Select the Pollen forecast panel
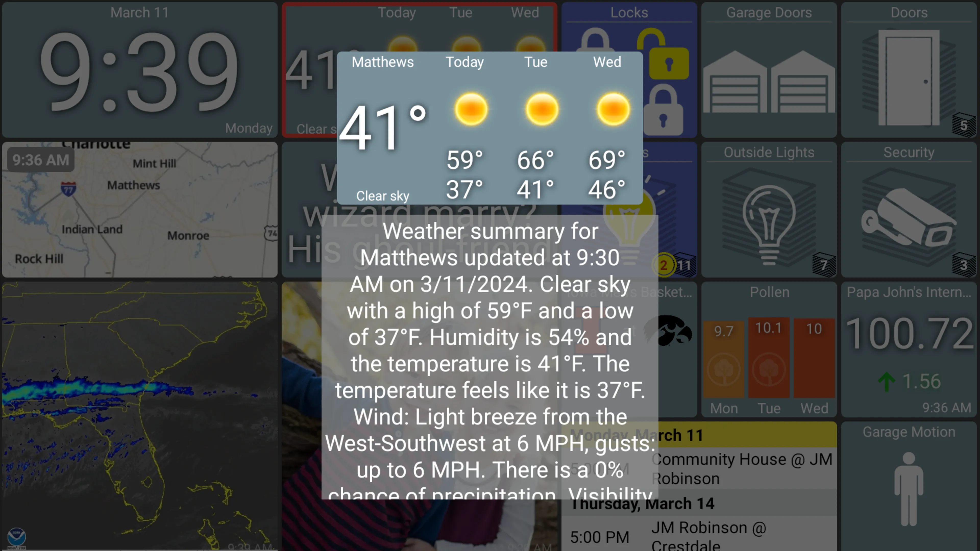The height and width of the screenshot is (551, 980). click(769, 350)
